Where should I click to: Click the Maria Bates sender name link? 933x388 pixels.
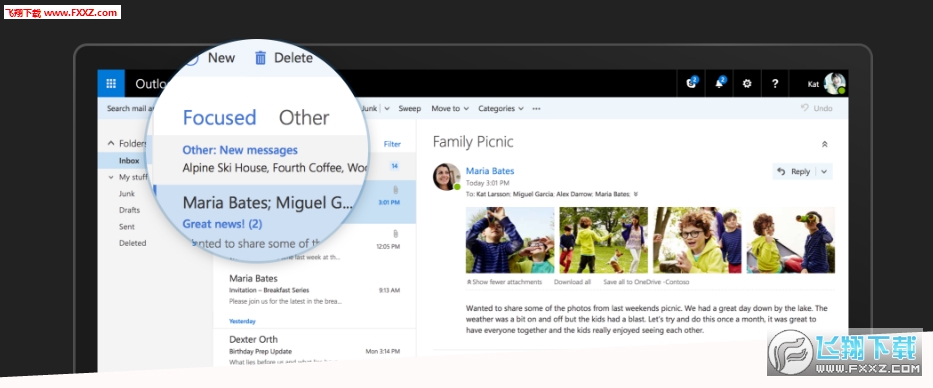click(x=490, y=171)
